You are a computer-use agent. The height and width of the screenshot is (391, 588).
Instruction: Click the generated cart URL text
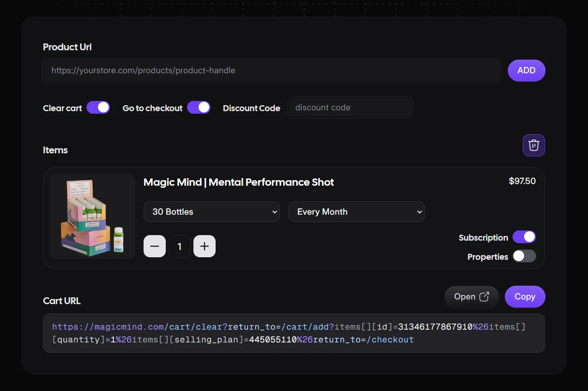click(289, 333)
